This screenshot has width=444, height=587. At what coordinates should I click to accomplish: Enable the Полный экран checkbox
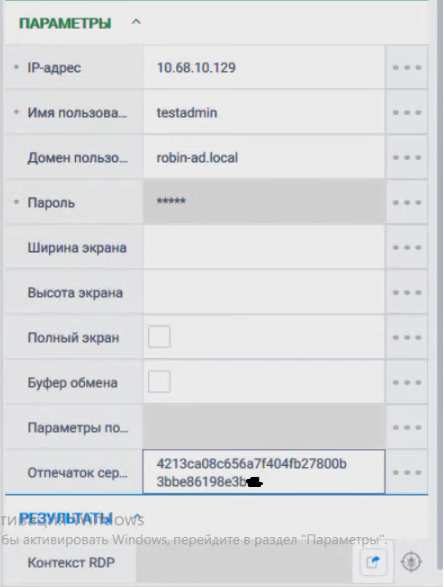point(159,337)
